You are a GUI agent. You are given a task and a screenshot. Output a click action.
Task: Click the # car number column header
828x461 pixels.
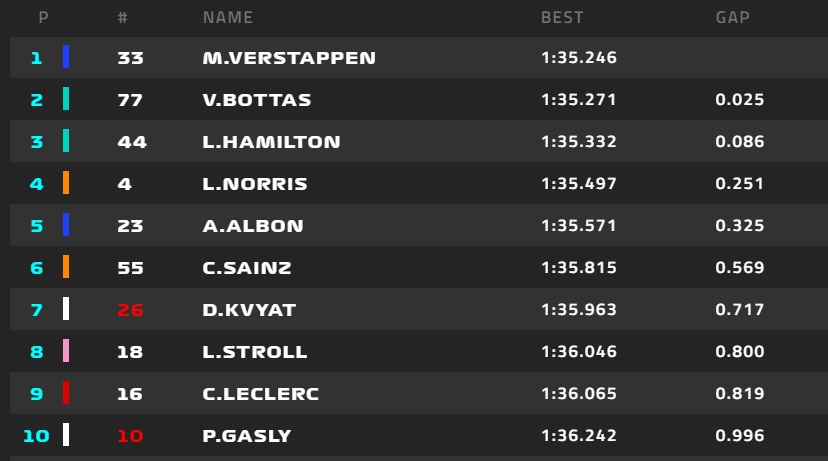point(123,17)
